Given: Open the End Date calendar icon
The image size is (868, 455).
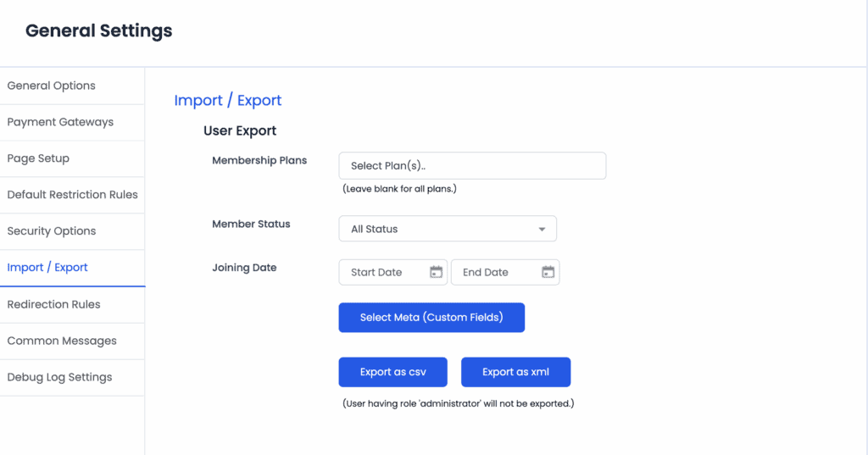Looking at the screenshot, I should [x=548, y=272].
